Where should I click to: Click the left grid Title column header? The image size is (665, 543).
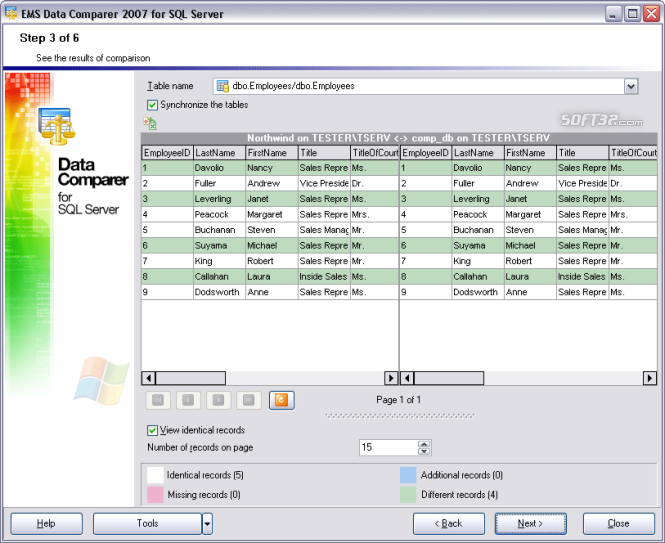(324, 153)
